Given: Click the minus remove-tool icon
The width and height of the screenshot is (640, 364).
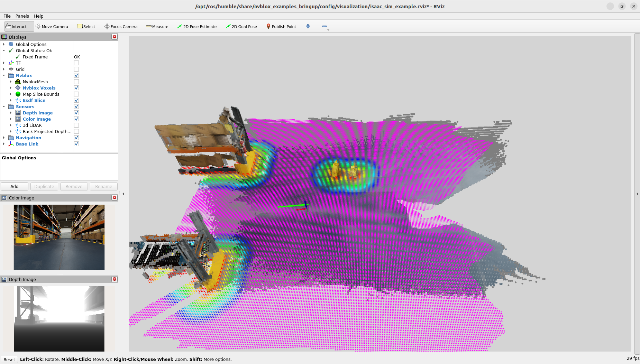Looking at the screenshot, I should tap(324, 27).
